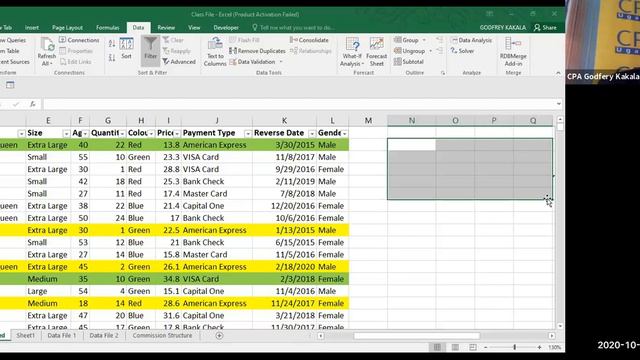Click the Sort Z to A icon
The width and height of the screenshot is (640, 360).
tap(112, 58)
